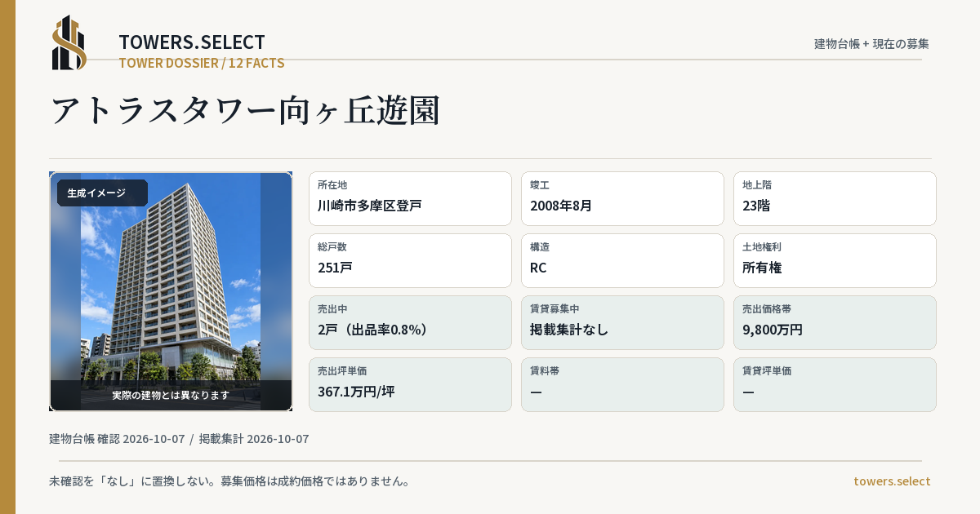Click the 地上階 field label
The height and width of the screenshot is (514, 980).
[757, 185]
